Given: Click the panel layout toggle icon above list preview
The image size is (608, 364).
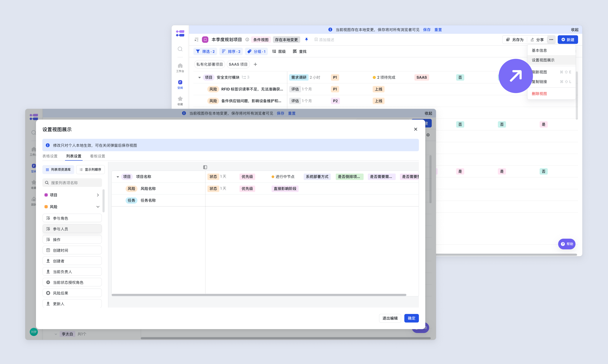Looking at the screenshot, I should (205, 167).
